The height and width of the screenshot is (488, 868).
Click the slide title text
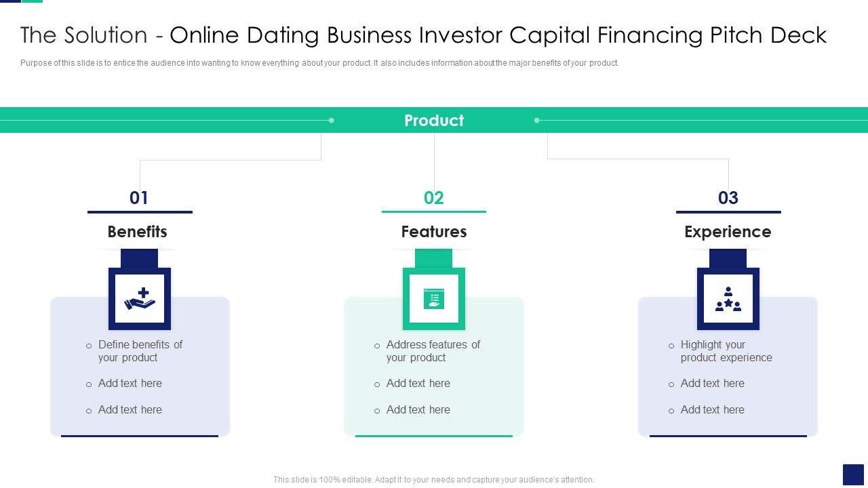(424, 35)
